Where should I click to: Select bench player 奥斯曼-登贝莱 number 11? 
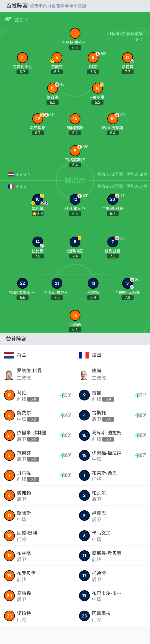click(112, 556)
